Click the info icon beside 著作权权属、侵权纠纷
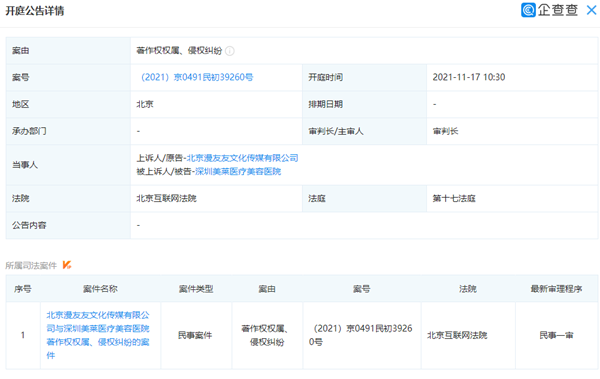The width and height of the screenshot is (600, 379). coord(230,51)
